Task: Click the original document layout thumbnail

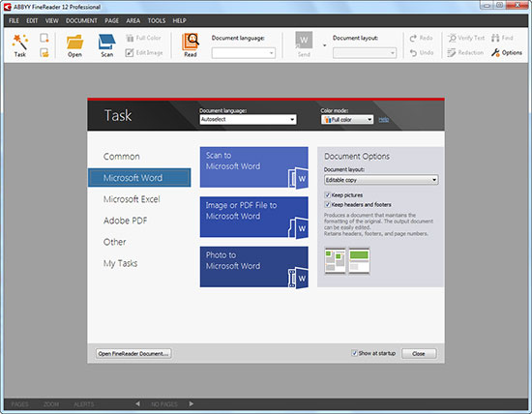Action: (335, 260)
